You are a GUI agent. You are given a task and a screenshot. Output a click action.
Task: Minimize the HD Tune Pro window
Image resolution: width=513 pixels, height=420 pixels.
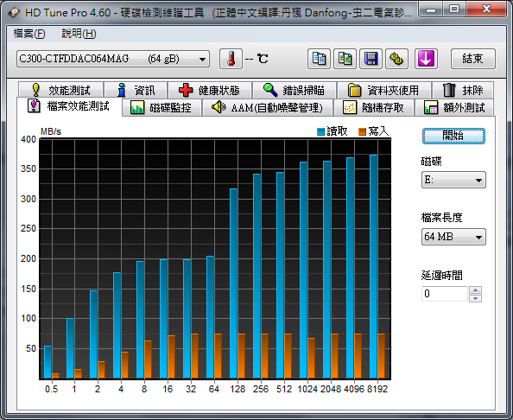click(x=431, y=10)
